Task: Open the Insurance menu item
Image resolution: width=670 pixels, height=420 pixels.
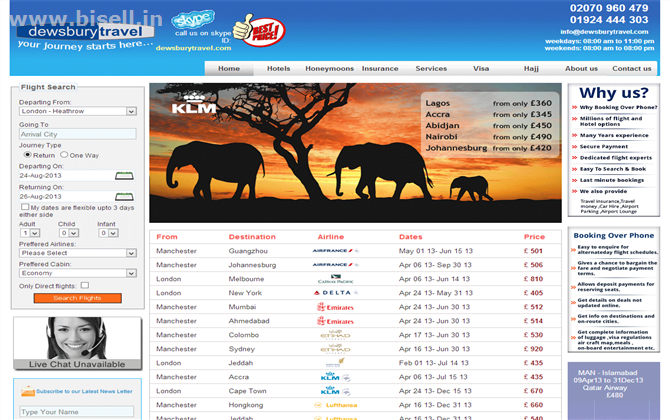Action: point(380,68)
